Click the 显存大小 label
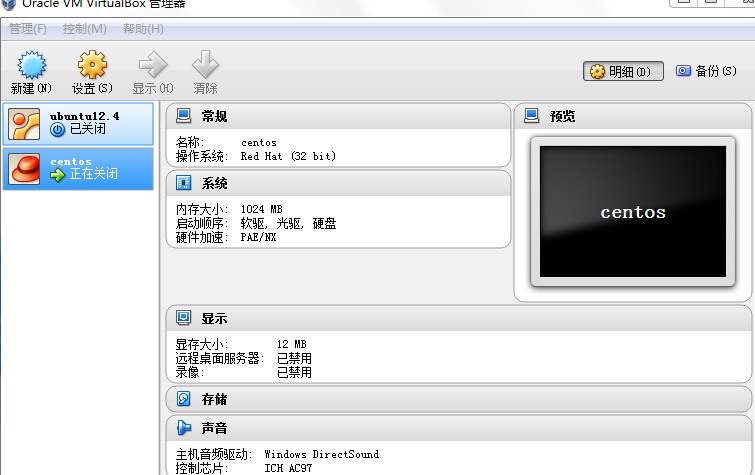This screenshot has height=475, width=755. tap(201, 344)
